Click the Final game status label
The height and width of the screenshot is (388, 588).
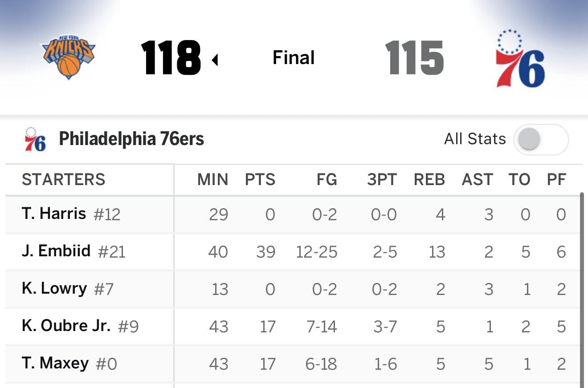(294, 58)
